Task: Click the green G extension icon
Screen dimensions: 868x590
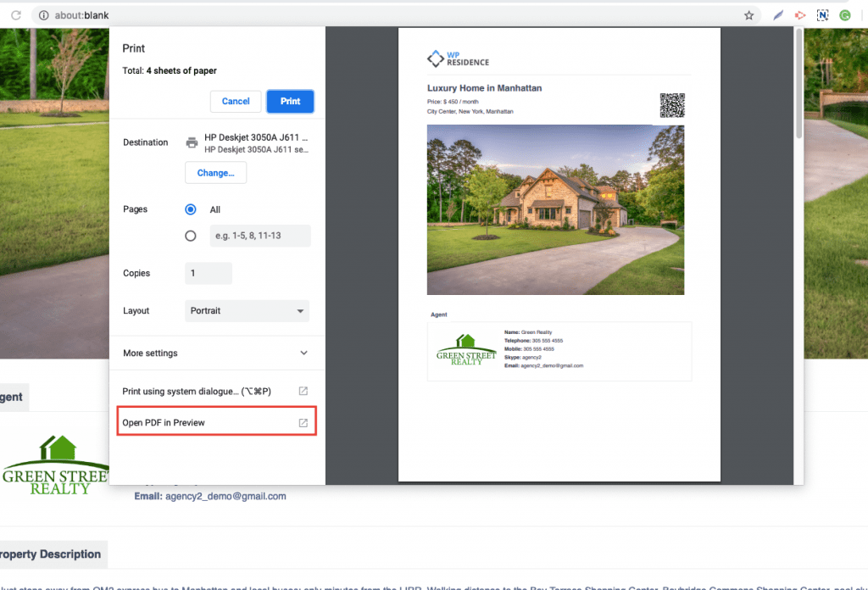Action: (x=845, y=15)
